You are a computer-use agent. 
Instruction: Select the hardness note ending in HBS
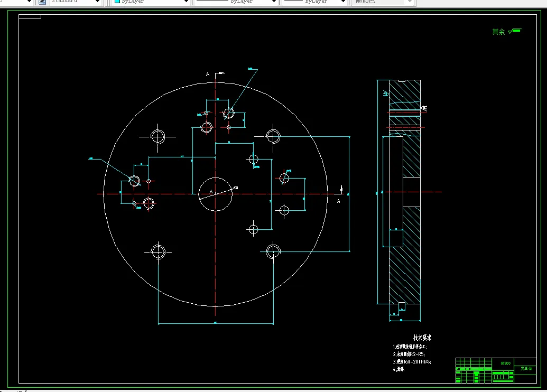412,362
